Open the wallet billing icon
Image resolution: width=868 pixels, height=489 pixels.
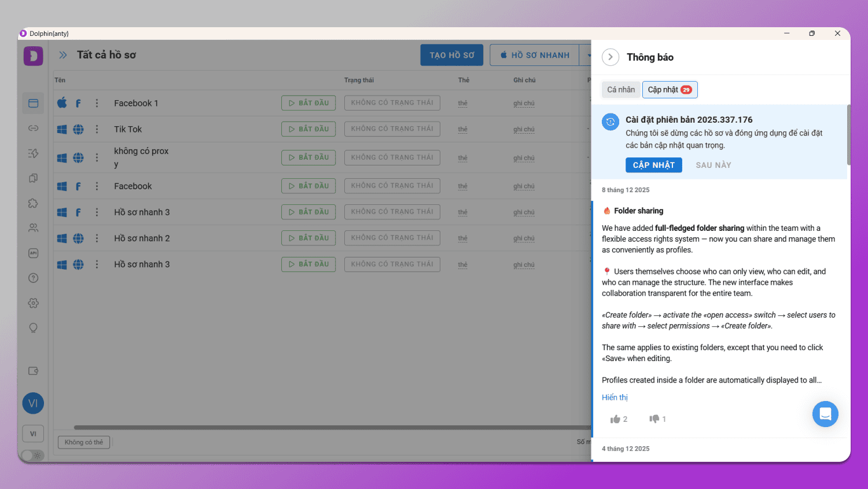pos(33,371)
